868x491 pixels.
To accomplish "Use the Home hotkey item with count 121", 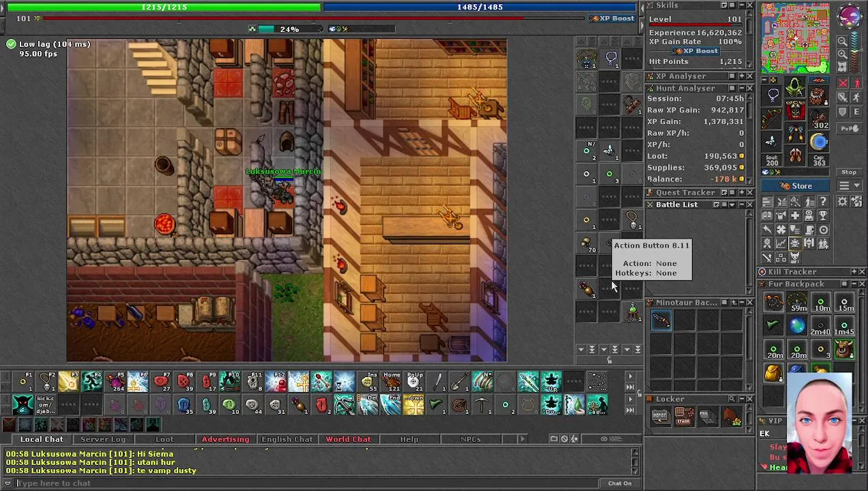I will pos(392,382).
